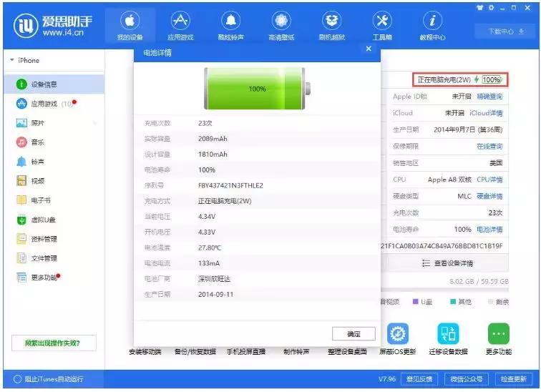
Task: Open iCloud详情 link
Action: tap(486, 113)
